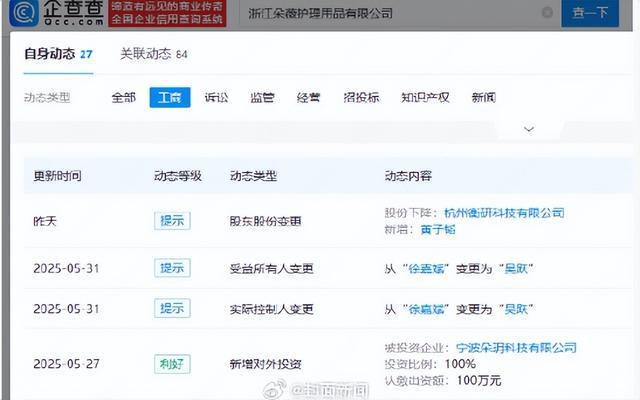Click the 投资比例 100% text

[x=430, y=364]
